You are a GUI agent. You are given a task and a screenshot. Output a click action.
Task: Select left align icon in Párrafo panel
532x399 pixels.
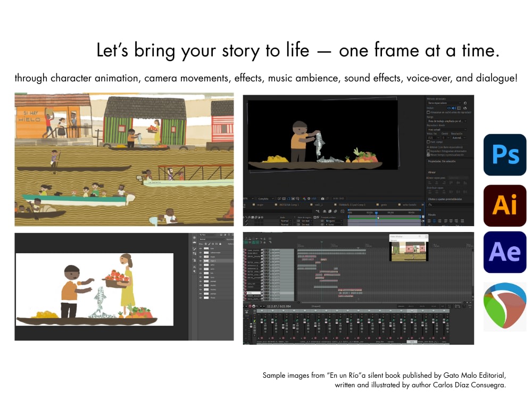(x=429, y=221)
